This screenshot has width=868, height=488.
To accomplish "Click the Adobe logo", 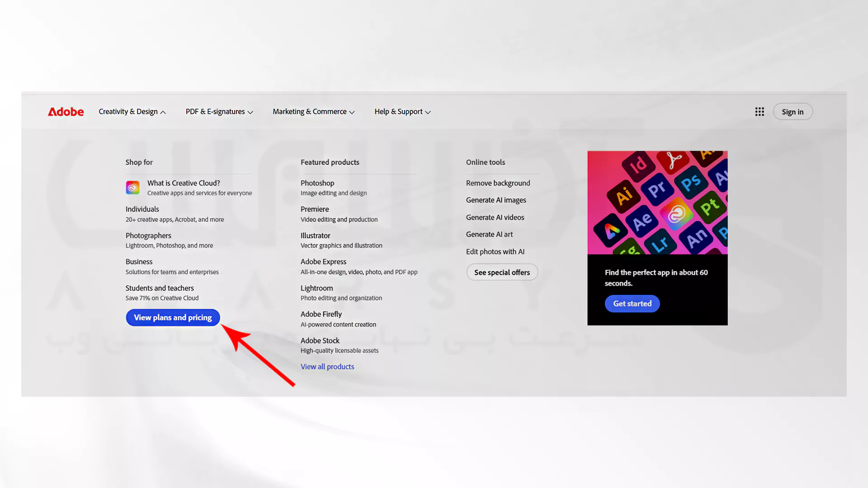I will 66,112.
